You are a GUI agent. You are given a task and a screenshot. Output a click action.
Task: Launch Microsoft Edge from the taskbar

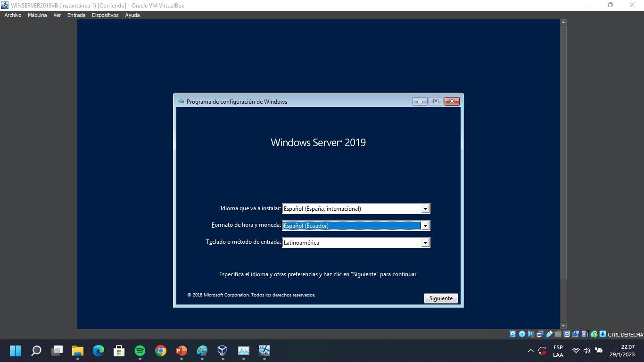coord(99,351)
